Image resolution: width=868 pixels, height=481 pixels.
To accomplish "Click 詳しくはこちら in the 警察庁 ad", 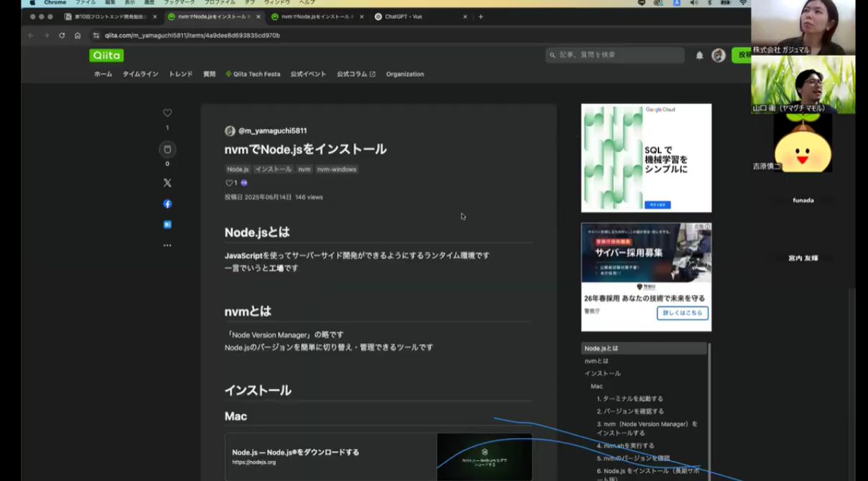I will (x=683, y=313).
